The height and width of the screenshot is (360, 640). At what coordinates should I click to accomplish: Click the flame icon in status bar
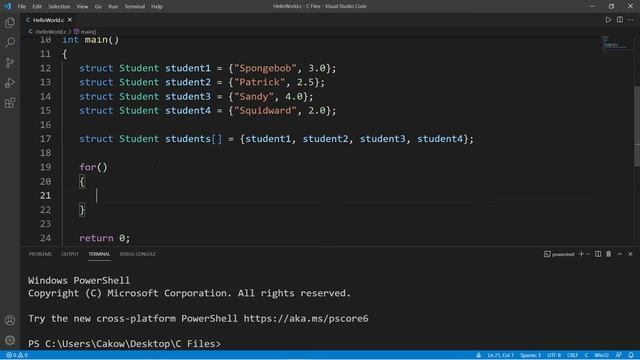click(478, 355)
